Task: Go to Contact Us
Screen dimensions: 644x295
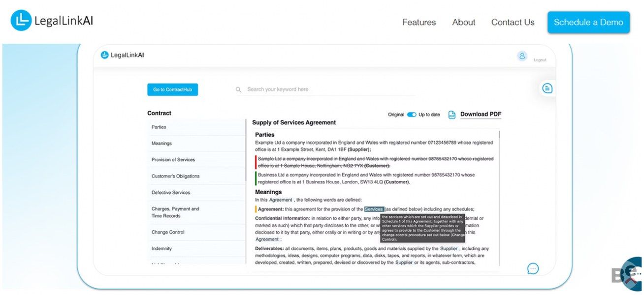Action: [513, 22]
